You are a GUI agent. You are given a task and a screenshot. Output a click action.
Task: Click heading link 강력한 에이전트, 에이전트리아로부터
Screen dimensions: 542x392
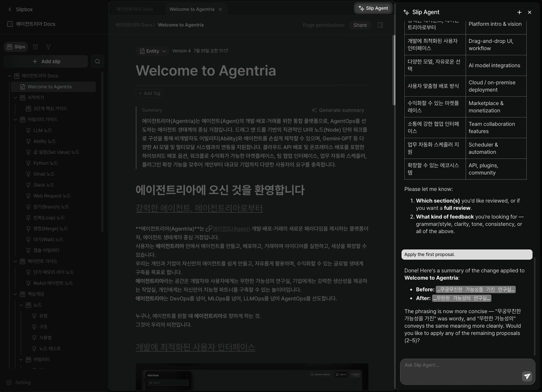click(x=199, y=208)
